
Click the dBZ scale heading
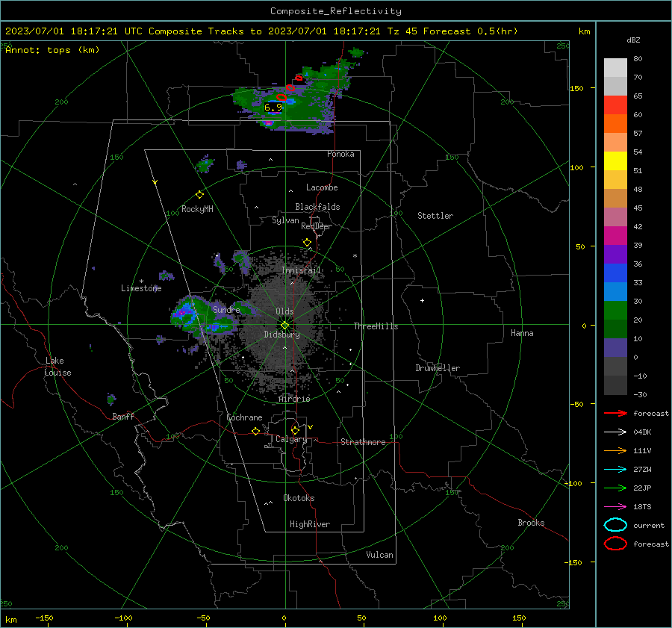pyautogui.click(x=633, y=40)
